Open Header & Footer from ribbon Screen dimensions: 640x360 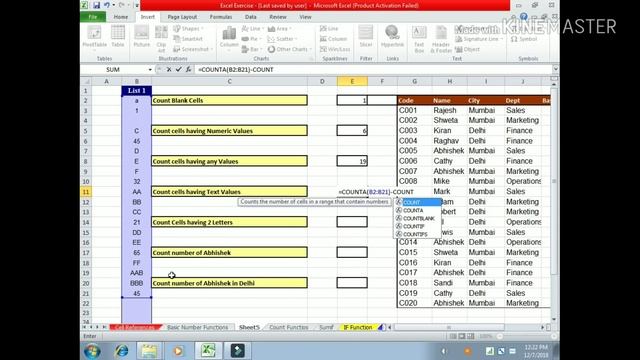441,39
